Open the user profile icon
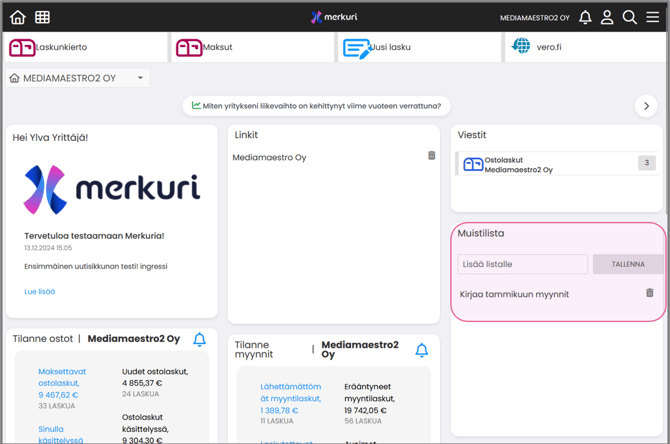Viewport: 670px width, 444px height. point(607,17)
